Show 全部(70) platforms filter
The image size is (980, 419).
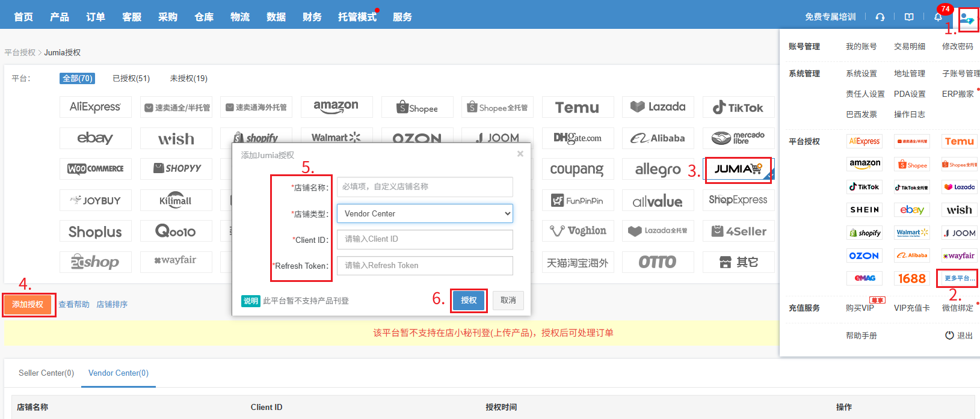click(78, 78)
